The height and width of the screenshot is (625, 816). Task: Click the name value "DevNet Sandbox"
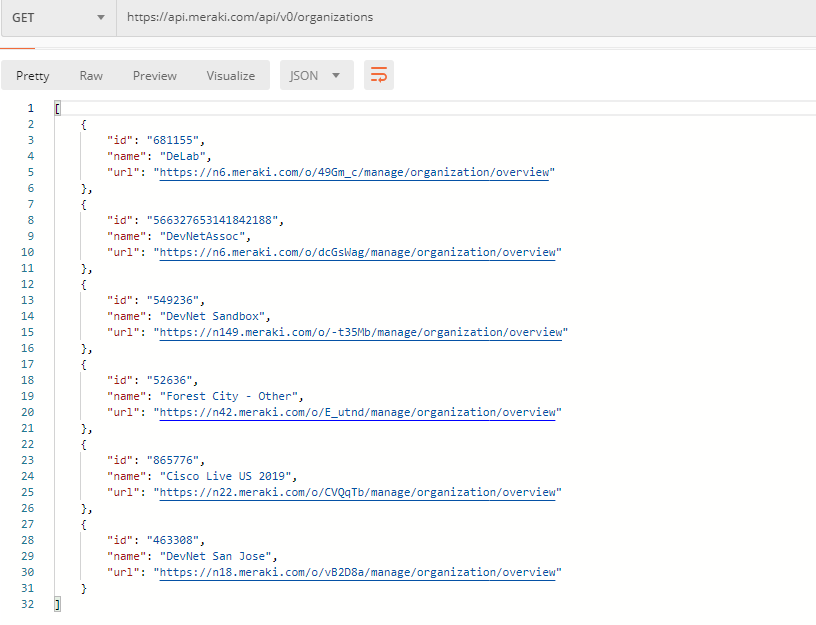point(212,316)
